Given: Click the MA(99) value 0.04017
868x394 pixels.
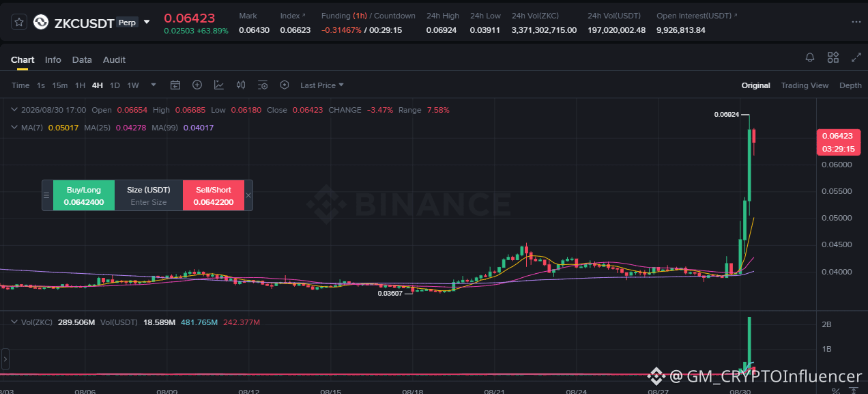Looking at the screenshot, I should coord(199,128).
